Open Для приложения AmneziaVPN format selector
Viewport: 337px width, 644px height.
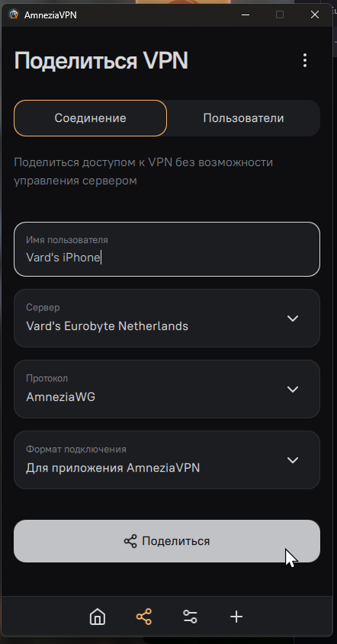(x=167, y=460)
